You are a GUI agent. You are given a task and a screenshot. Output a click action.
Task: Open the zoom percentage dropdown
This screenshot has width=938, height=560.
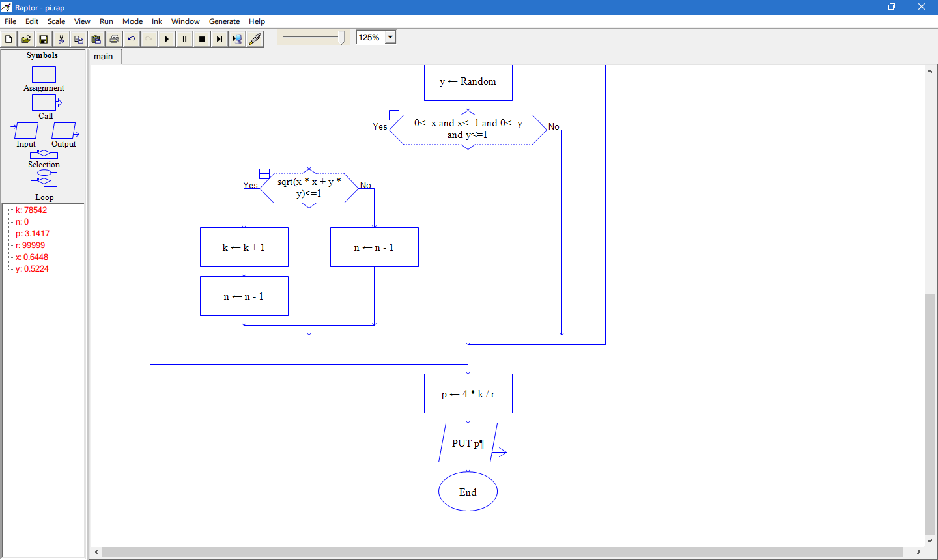point(390,37)
